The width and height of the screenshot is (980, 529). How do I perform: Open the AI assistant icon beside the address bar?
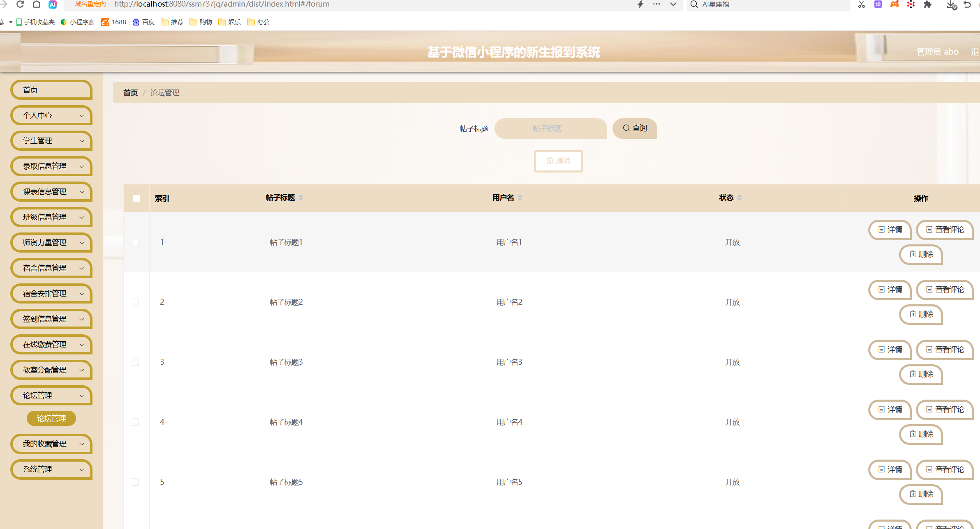(53, 4)
